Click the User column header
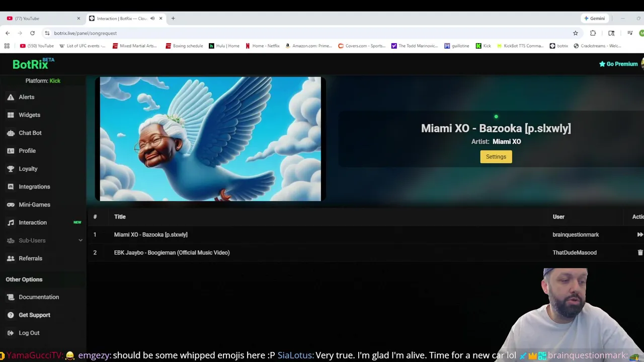Image resolution: width=644 pixels, height=362 pixels. (558, 217)
